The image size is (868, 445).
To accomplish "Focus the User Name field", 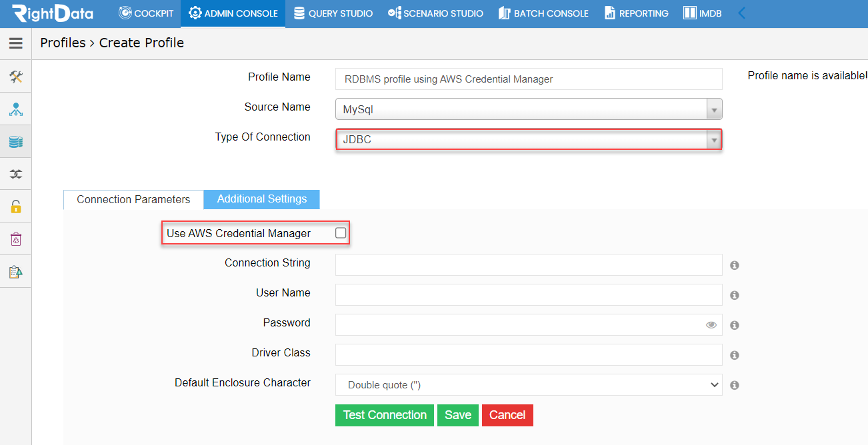I will click(x=529, y=294).
